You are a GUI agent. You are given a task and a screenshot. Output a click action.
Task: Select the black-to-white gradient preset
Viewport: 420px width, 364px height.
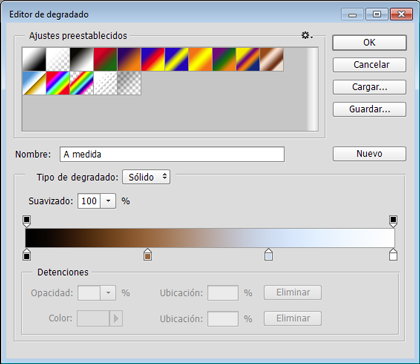[x=82, y=59]
